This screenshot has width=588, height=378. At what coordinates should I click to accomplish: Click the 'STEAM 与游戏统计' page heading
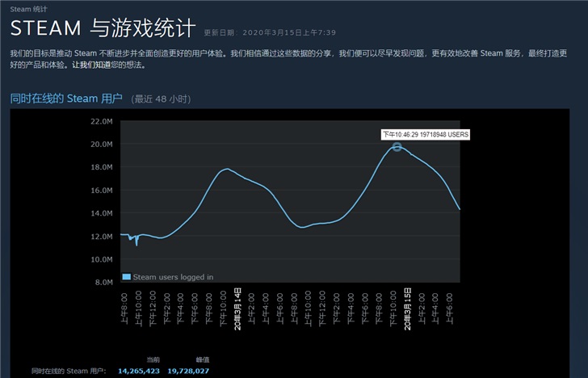(x=103, y=28)
